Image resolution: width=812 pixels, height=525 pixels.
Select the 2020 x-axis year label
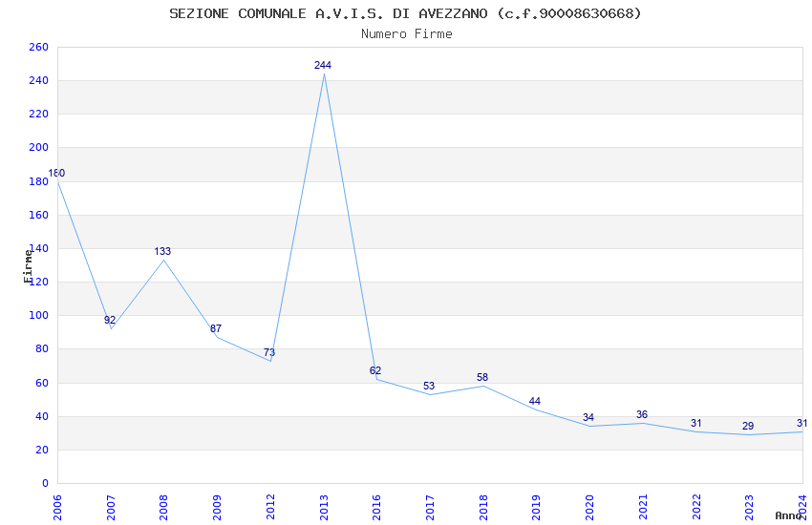coord(589,508)
